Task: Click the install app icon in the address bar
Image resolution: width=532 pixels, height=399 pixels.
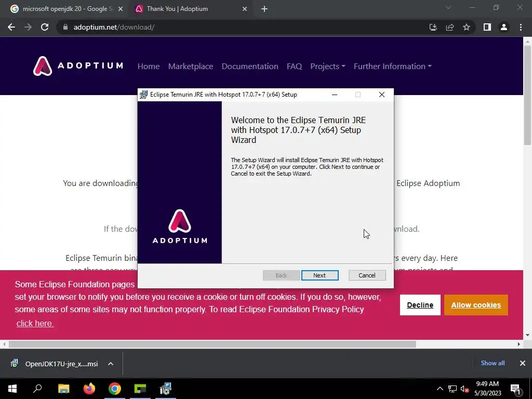Action: tap(433, 27)
